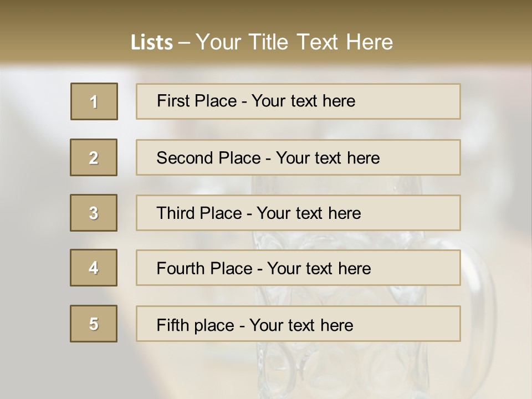
Task: Select the Fifth place text box
Action: click(x=298, y=324)
